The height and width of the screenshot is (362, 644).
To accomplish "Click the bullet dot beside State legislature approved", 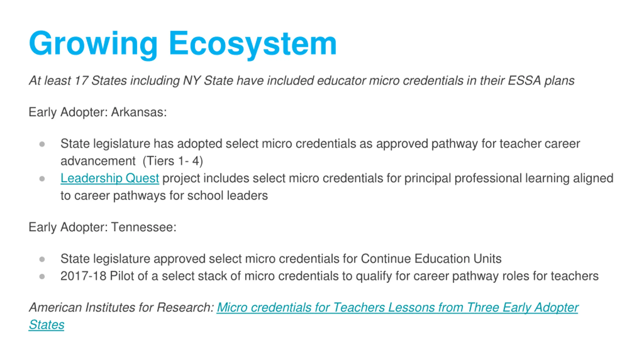I will [x=42, y=259].
